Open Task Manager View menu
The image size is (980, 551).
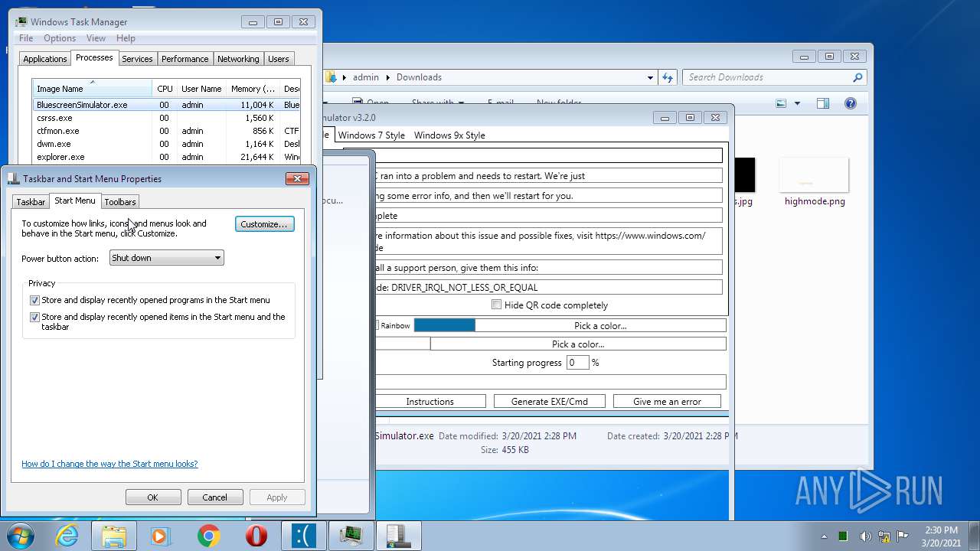pyautogui.click(x=96, y=38)
